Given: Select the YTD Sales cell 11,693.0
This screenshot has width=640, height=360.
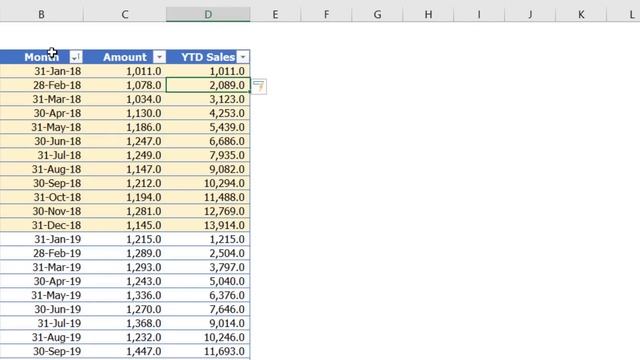Looking at the screenshot, I should point(208,351).
